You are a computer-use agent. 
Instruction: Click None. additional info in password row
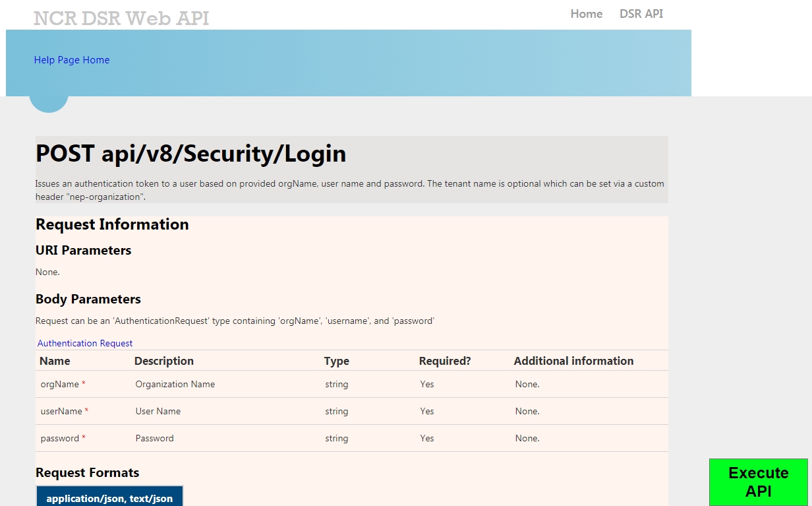(527, 438)
